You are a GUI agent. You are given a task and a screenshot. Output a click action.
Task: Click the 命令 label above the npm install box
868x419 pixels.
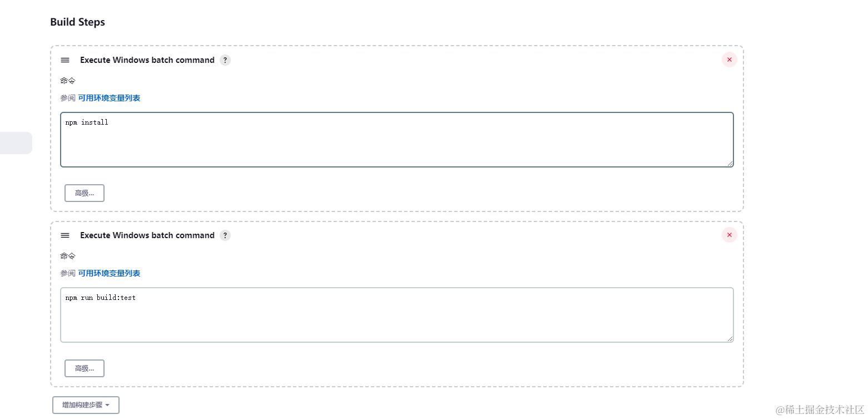[68, 81]
